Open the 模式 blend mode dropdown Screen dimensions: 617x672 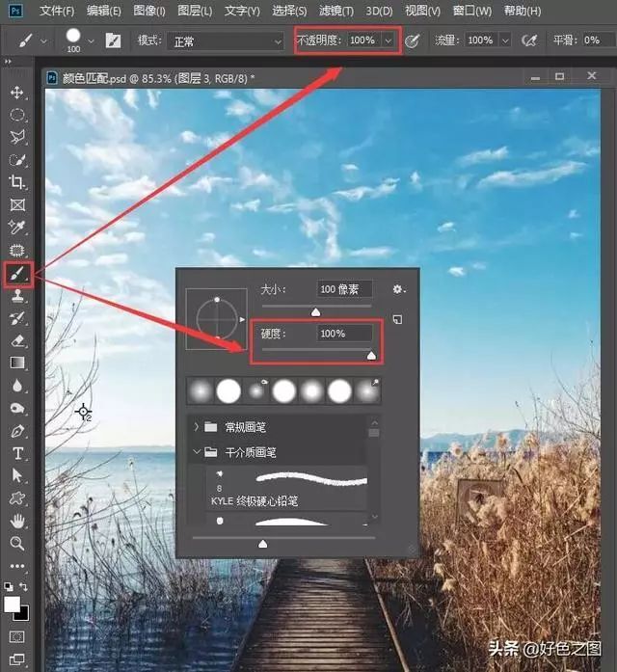pyautogui.click(x=224, y=41)
